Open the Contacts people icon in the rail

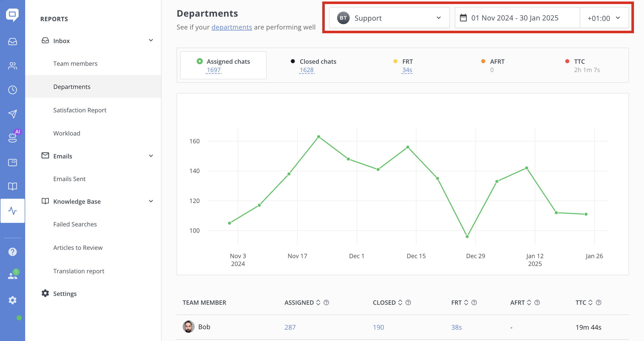(13, 66)
